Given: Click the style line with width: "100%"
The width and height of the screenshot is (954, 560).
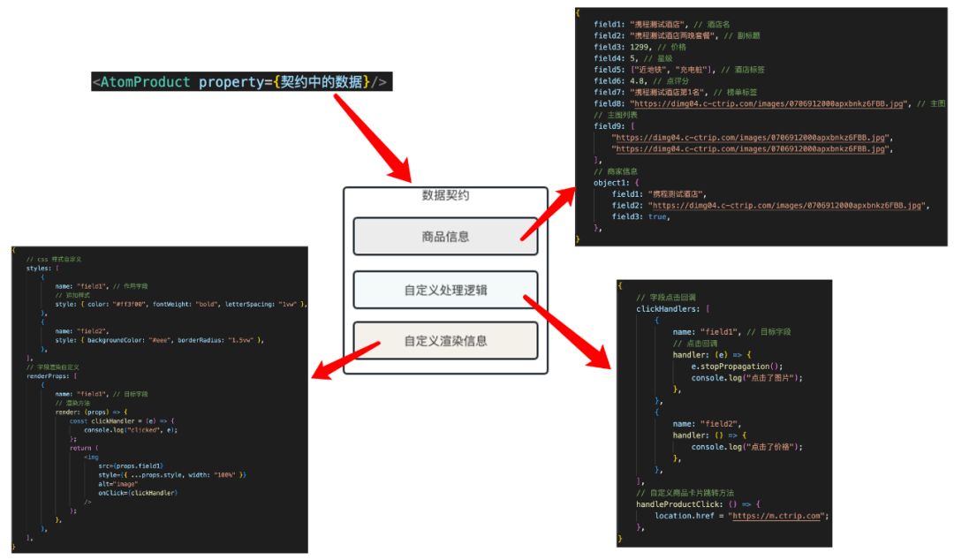Looking at the screenshot, I should click(172, 475).
